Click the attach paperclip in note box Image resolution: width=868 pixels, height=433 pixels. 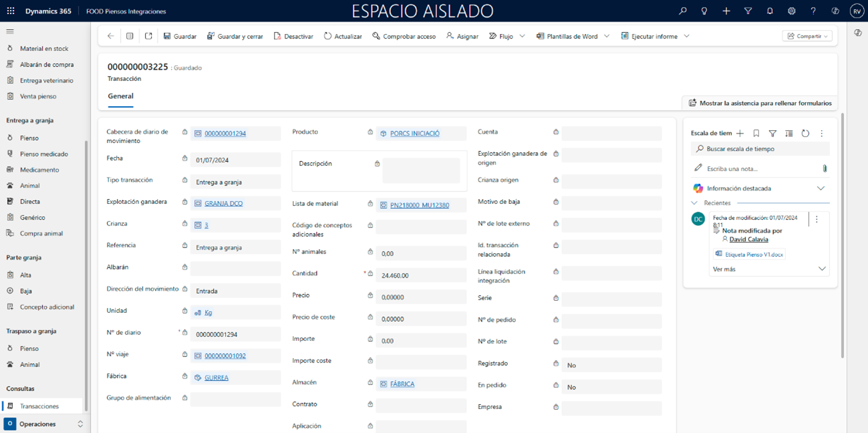click(x=825, y=169)
